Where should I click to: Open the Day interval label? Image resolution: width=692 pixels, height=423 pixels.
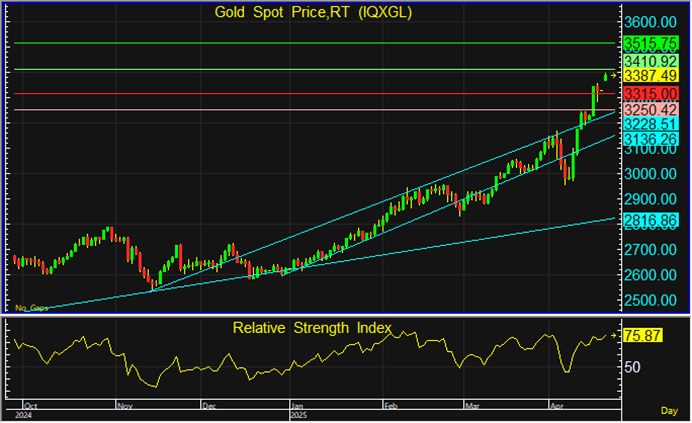point(669,410)
